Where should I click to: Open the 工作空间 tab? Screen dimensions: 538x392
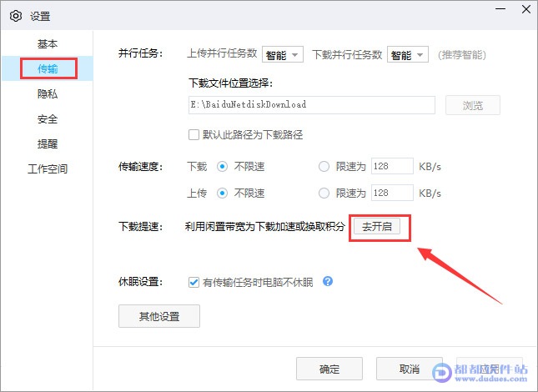(x=48, y=168)
